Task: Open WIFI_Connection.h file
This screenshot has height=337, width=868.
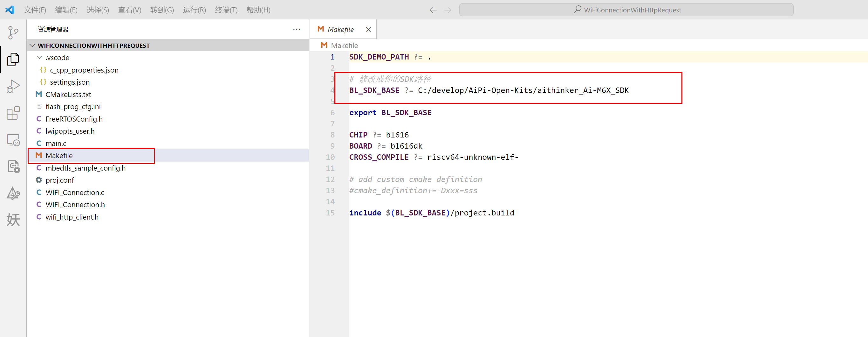Action: tap(168, 205)
